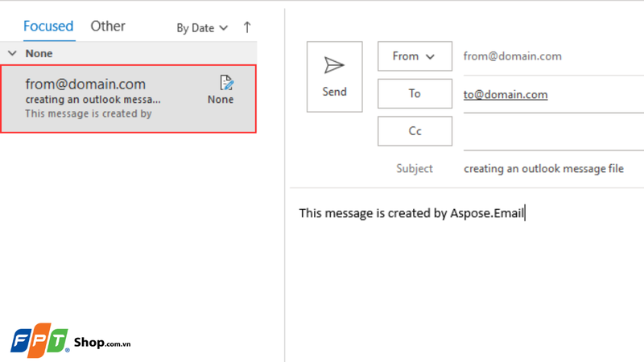Reverse sort order with the up arrow
644x362 pixels.
pos(247,27)
